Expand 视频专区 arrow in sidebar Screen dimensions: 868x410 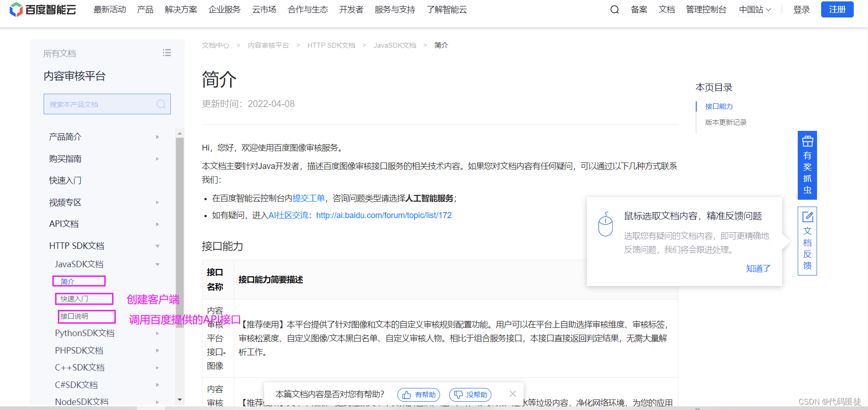pos(158,202)
